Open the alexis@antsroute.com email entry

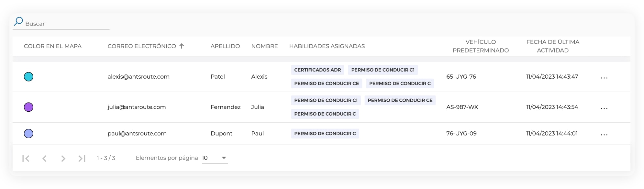(139, 77)
